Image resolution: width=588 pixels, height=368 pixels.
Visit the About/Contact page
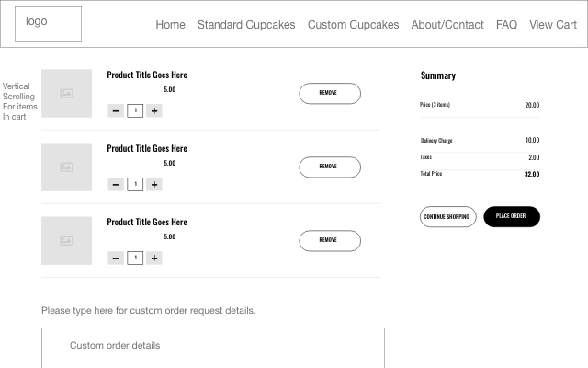447,25
